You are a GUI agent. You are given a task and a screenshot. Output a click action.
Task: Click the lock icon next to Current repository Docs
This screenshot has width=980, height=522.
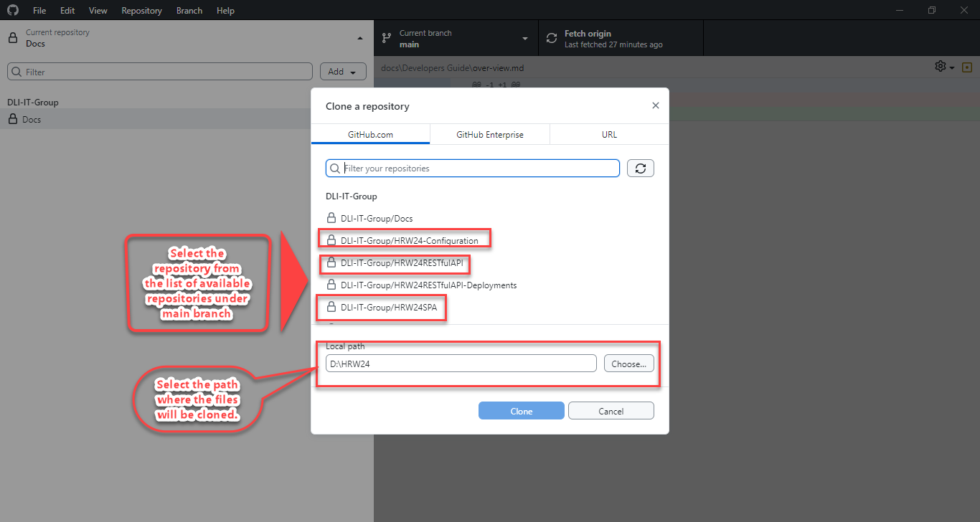tap(11, 37)
